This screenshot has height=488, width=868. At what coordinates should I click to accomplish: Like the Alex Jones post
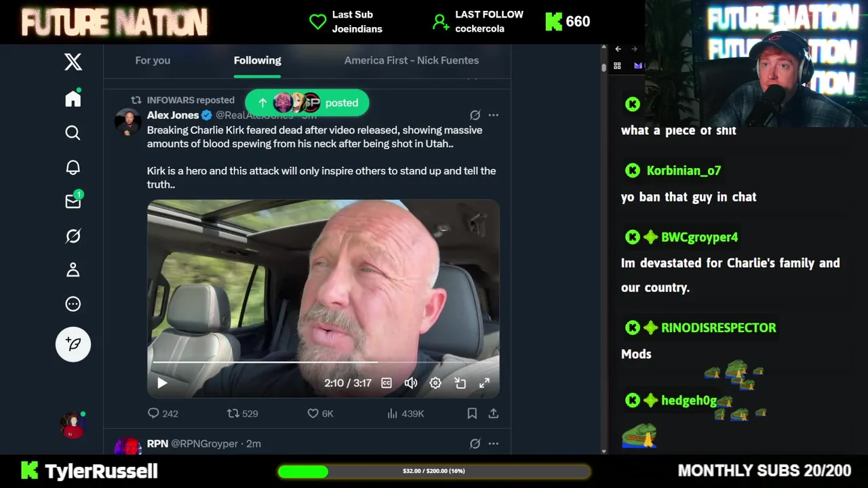321,413
